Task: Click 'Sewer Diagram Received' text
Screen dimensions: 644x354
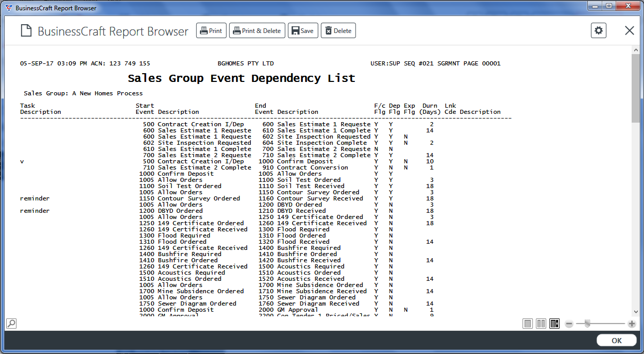Action: 318,304
